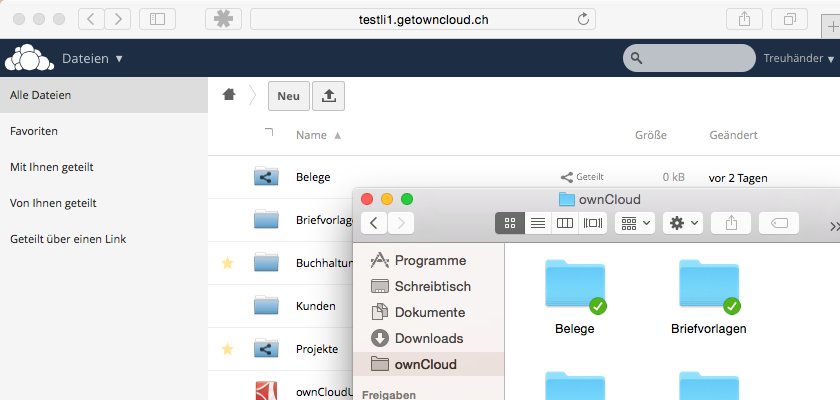Toggle favorite star for Projekte row

coord(228,349)
